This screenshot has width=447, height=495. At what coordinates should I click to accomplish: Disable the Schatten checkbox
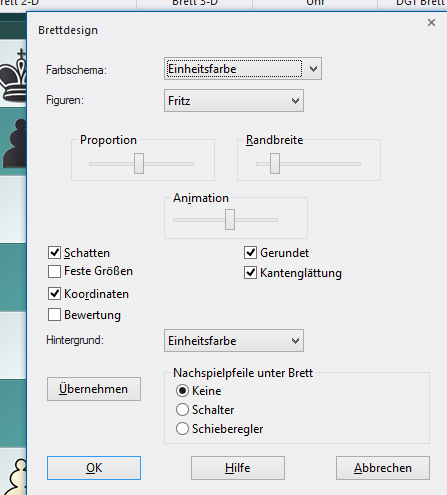tap(54, 253)
